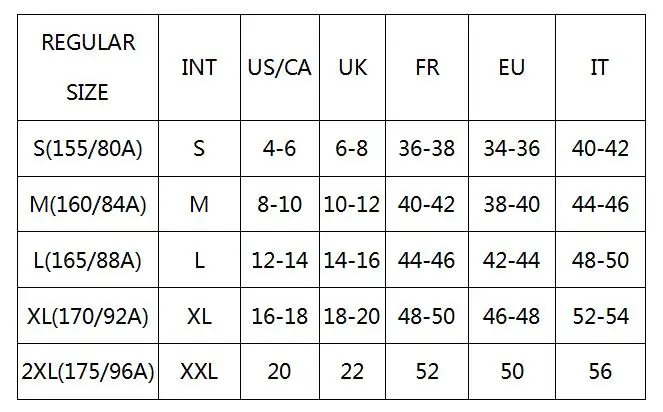Viewport: 663px width, 412px height.
Task: Select the UK column header
Action: pos(353,68)
